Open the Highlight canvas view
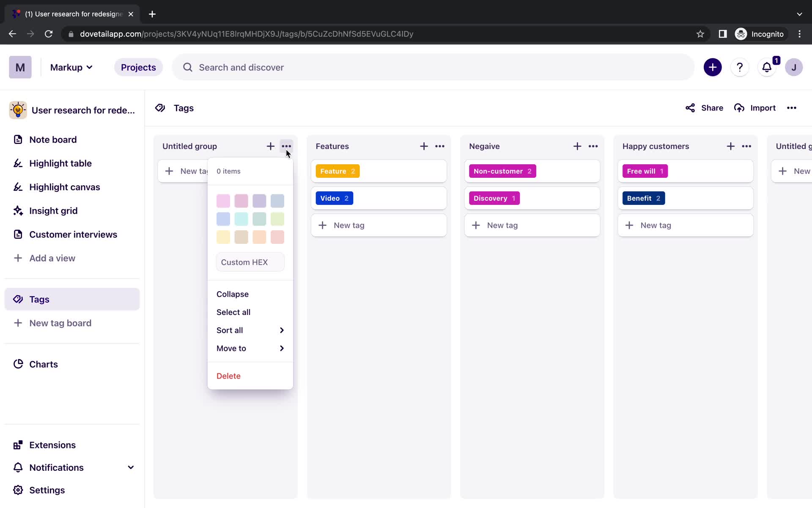 coord(64,187)
